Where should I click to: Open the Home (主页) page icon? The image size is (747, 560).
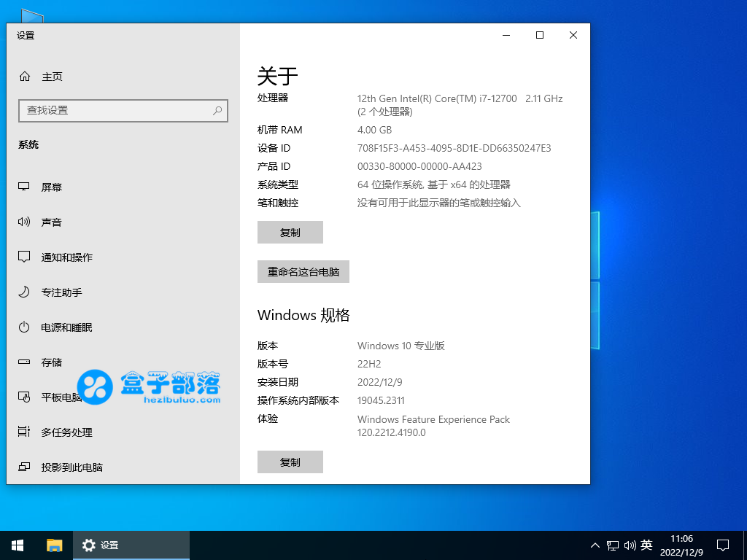(x=25, y=76)
